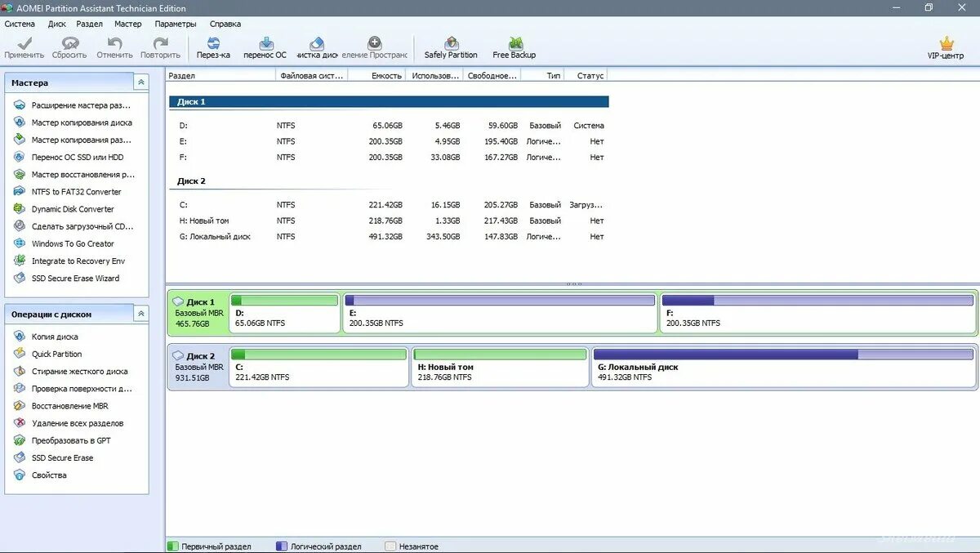Select the F: partition row in list
Screen dimensions: 980x553
(x=389, y=157)
